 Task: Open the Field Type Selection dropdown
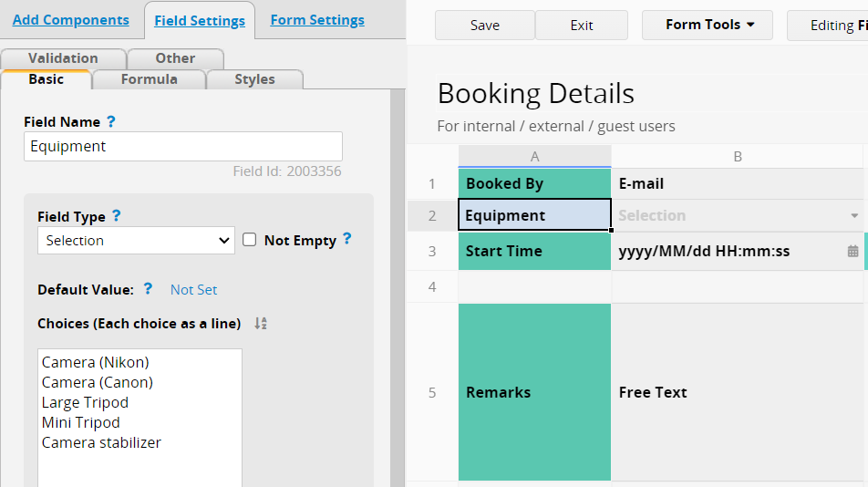(x=136, y=240)
